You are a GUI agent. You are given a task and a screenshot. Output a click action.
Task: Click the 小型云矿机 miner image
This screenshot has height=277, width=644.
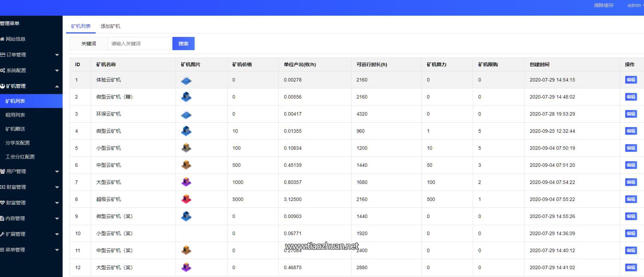[x=186, y=148]
